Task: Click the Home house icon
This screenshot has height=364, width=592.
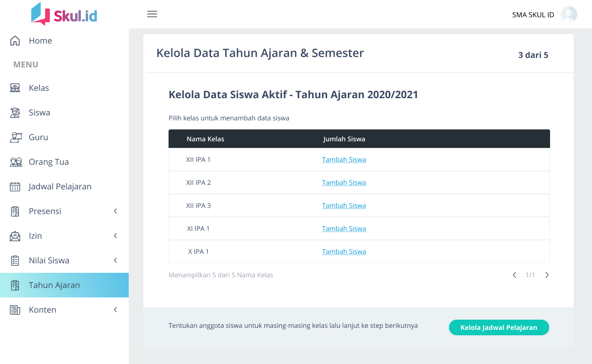Action: [x=15, y=41]
